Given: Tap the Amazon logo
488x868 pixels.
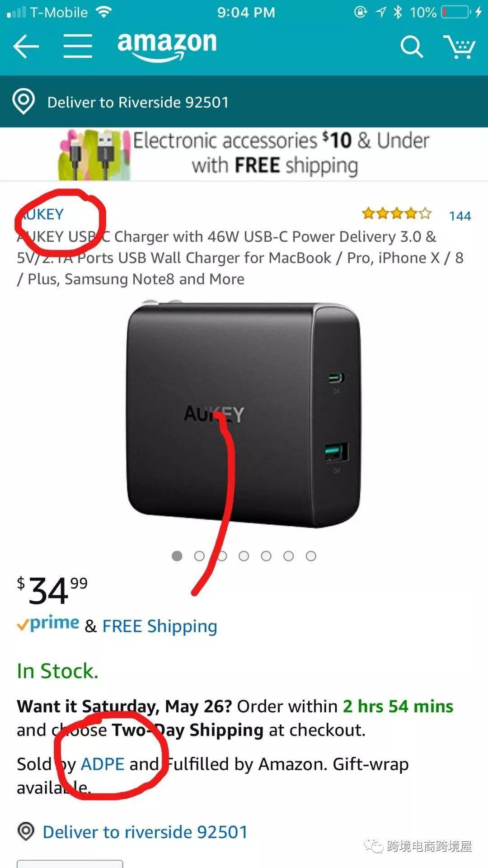Looking at the screenshot, I should [x=167, y=46].
